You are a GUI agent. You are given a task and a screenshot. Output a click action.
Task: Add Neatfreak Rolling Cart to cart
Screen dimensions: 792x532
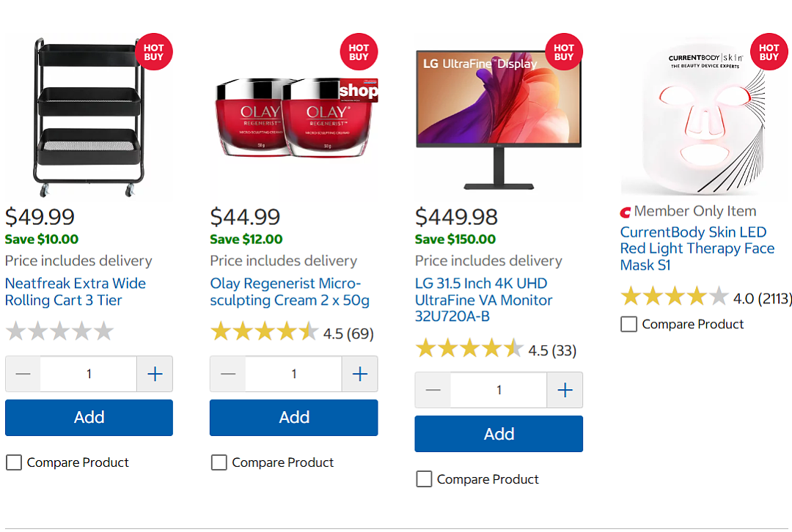tap(89, 418)
